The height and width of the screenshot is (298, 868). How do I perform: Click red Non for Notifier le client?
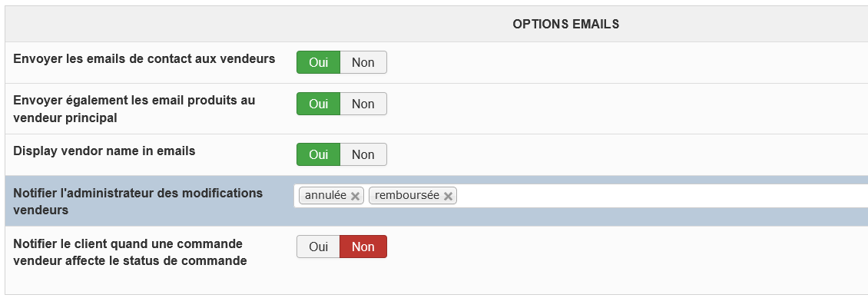click(363, 247)
